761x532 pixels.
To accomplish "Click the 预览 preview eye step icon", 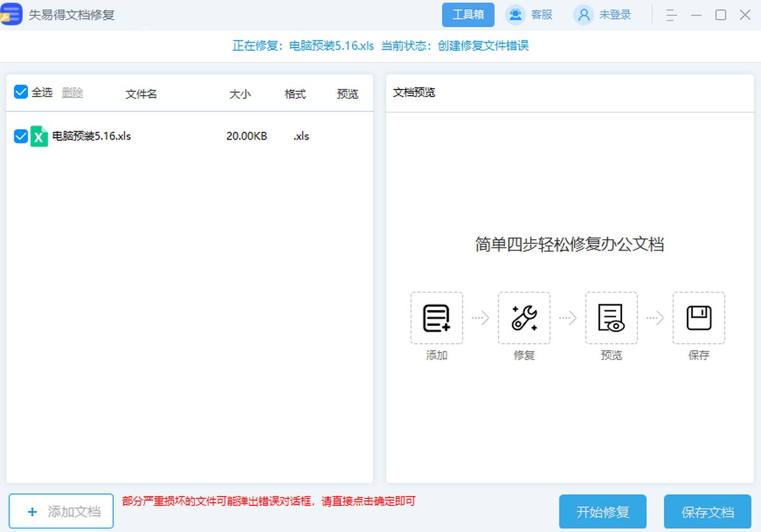I will (611, 318).
